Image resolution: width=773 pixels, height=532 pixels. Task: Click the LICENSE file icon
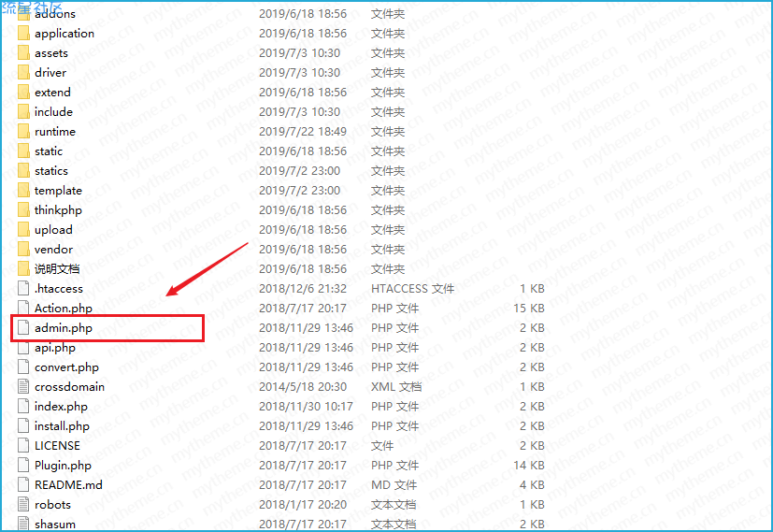(x=23, y=446)
